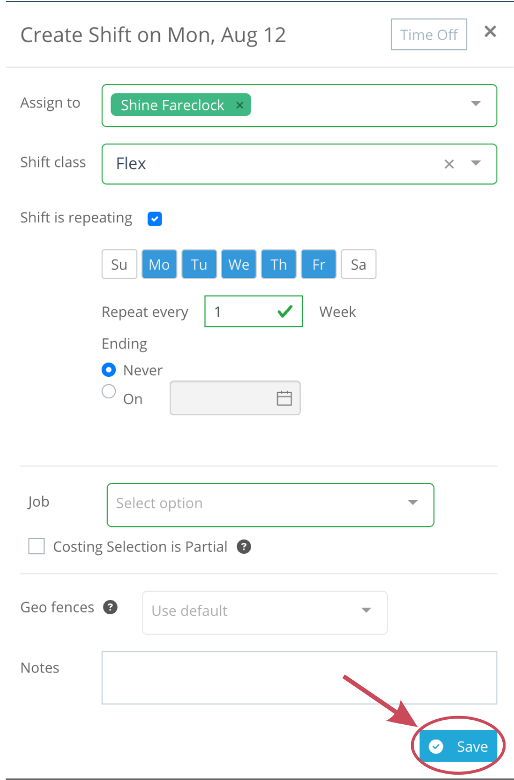Clear the Flex shift class selection
The height and width of the screenshot is (780, 514).
coord(449,164)
